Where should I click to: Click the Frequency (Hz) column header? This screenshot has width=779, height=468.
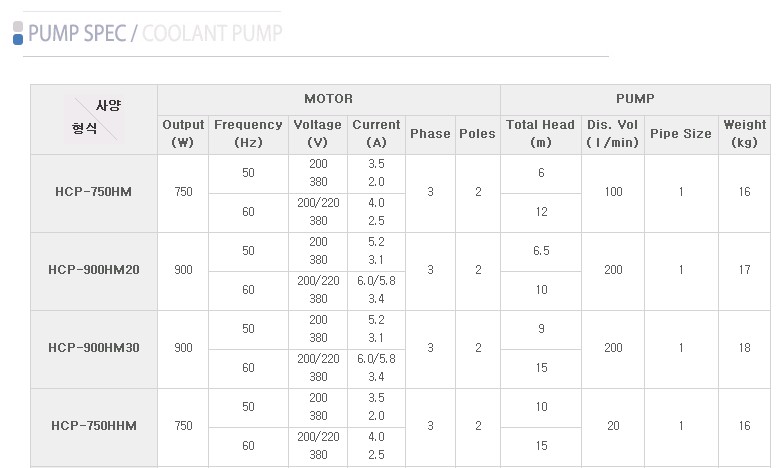pyautogui.click(x=248, y=134)
